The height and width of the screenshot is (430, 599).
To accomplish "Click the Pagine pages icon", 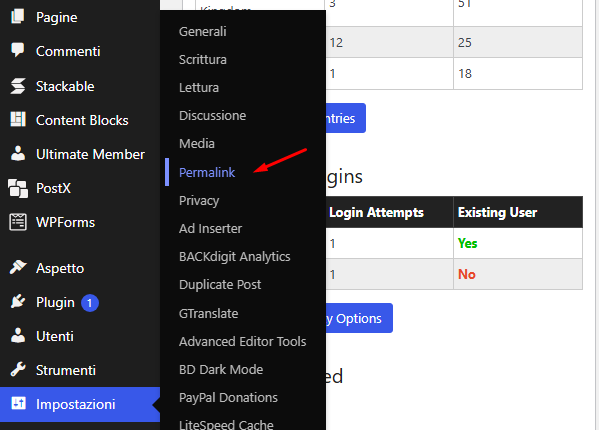I will click(x=18, y=16).
